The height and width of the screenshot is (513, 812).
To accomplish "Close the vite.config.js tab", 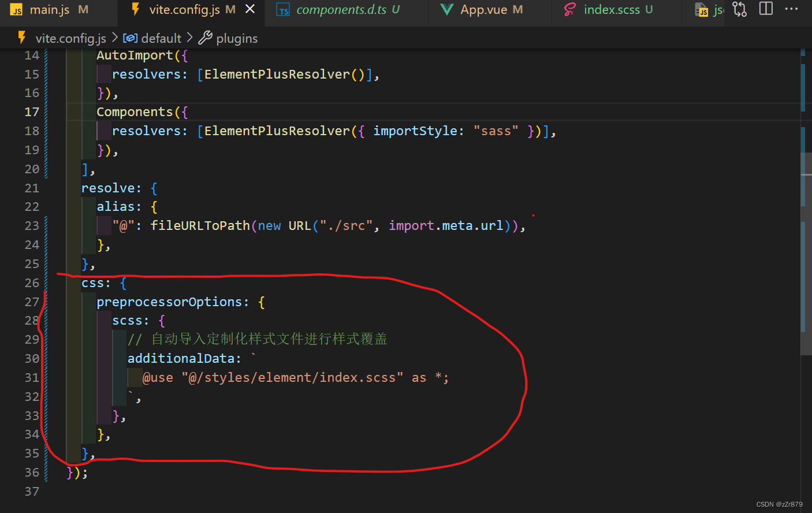I will (x=250, y=9).
